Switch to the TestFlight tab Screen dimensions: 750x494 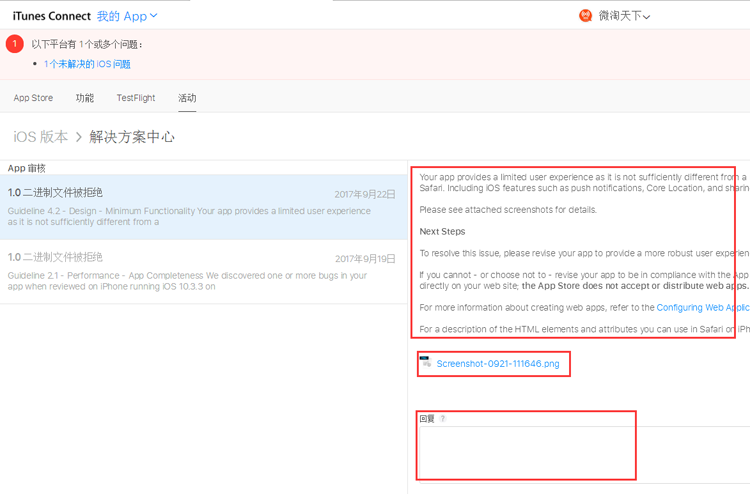[136, 98]
